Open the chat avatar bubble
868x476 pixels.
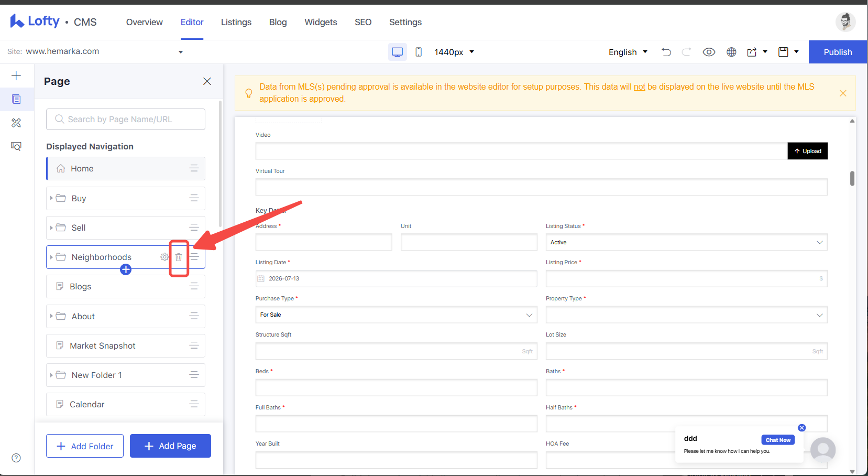click(823, 450)
